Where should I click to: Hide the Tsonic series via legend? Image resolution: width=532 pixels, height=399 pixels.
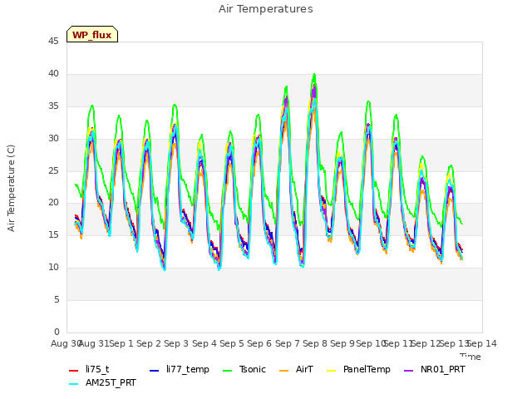coord(244,369)
